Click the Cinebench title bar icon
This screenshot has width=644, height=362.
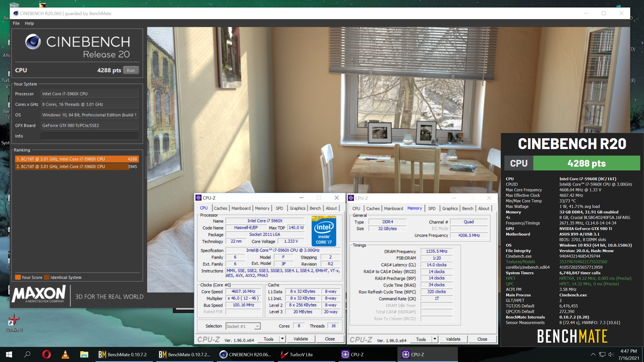pyautogui.click(x=16, y=13)
